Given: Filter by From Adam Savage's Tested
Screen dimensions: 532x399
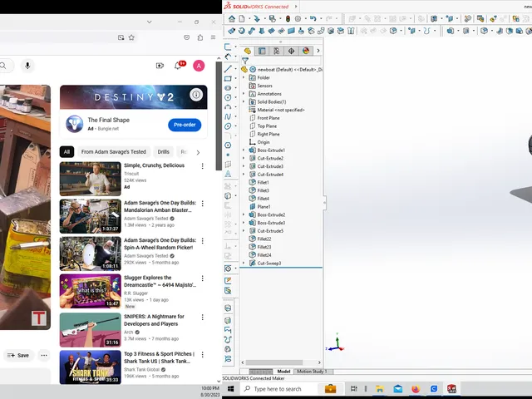Looking at the screenshot, I should click(114, 151).
